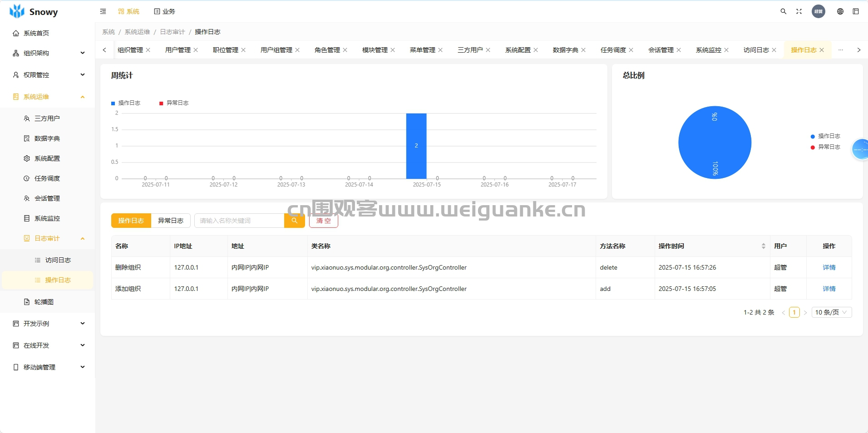Toggle fullscreen with the expand icon
Image resolution: width=868 pixels, height=433 pixels.
pos(799,11)
